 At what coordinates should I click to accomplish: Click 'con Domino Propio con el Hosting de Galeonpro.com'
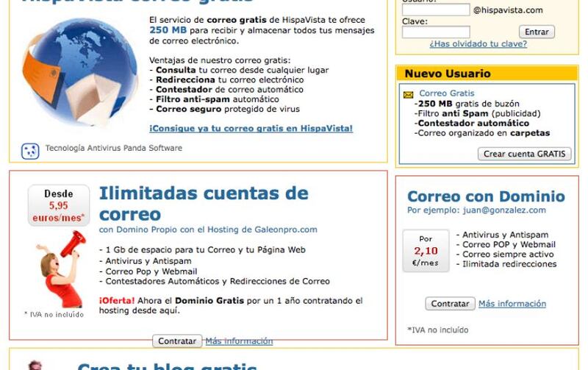coord(208,230)
